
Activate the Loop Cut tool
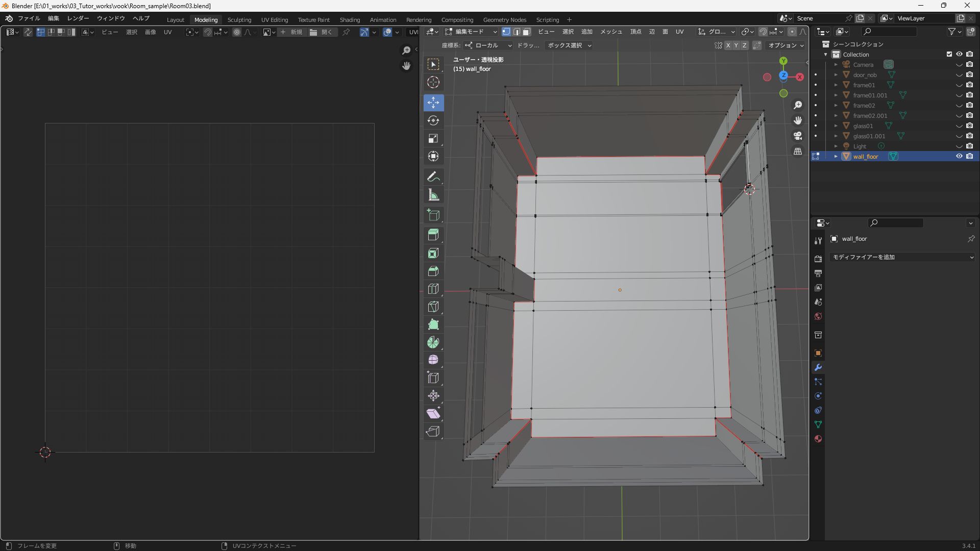[x=433, y=289]
